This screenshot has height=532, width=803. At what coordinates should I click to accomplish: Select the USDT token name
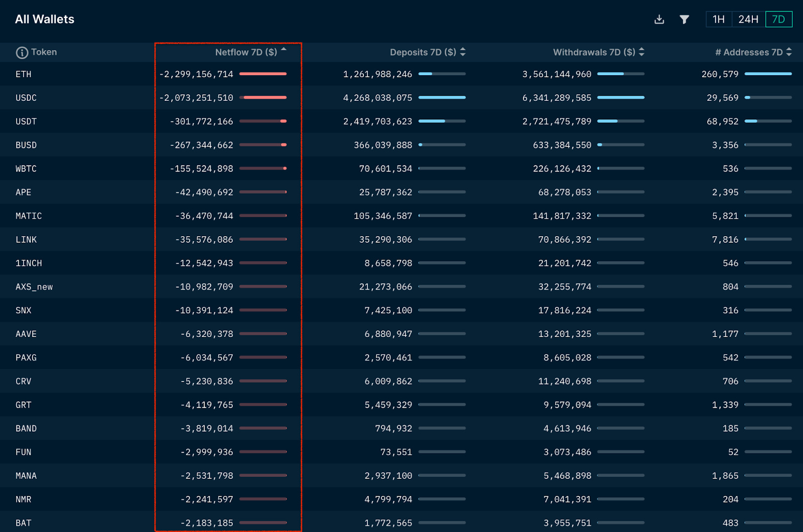click(26, 121)
